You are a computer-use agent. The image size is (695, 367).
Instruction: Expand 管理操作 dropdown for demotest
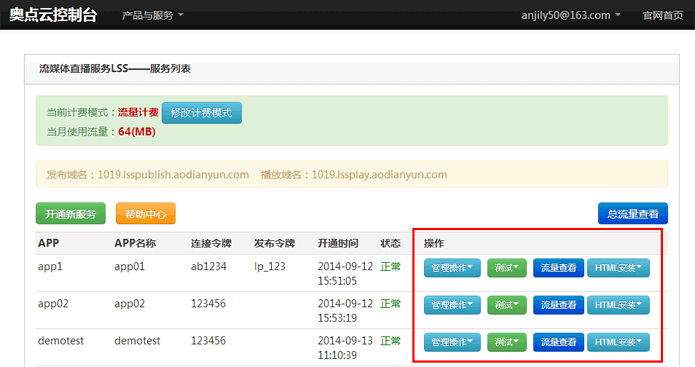click(452, 342)
